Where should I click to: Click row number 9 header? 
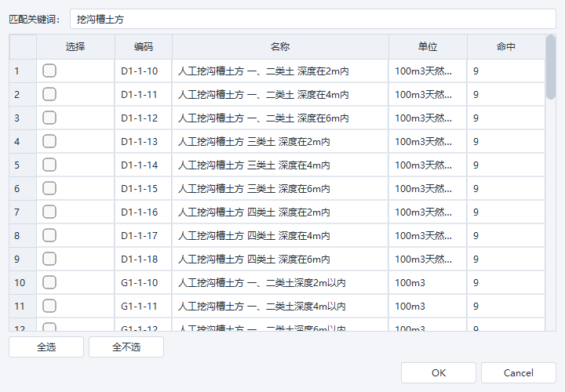coord(23,259)
